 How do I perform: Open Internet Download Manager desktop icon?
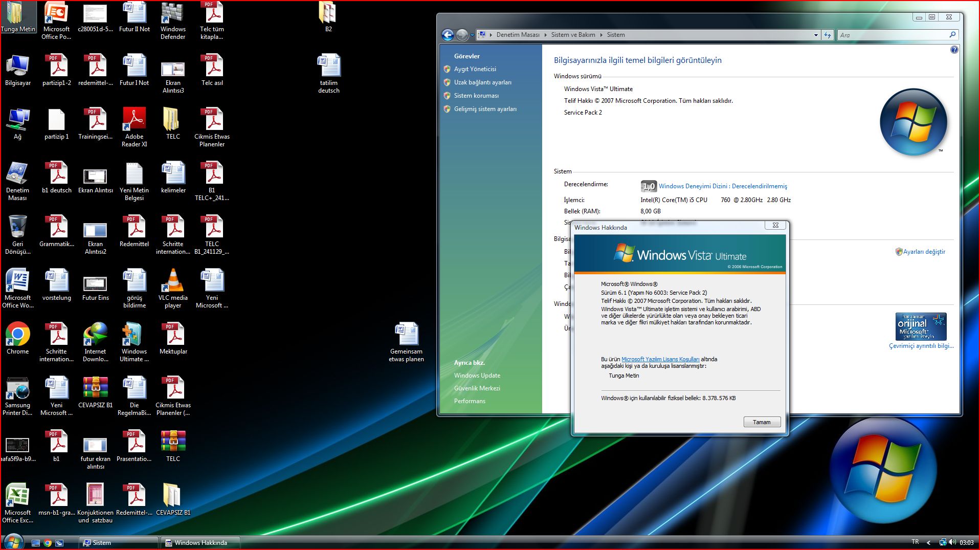click(x=95, y=342)
